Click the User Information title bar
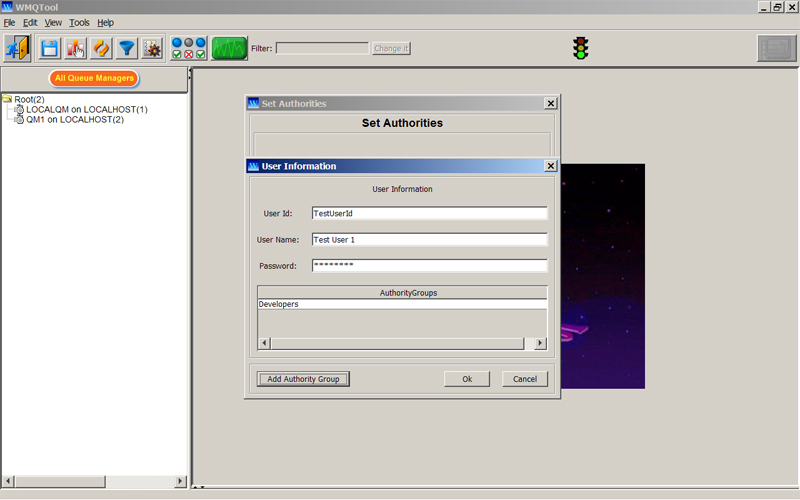The image size is (800, 500). pyautogui.click(x=402, y=166)
